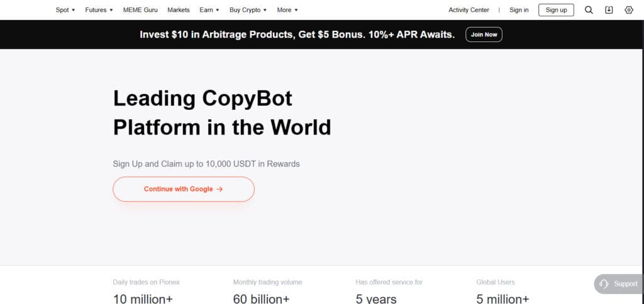Click the Support headset icon
This screenshot has height=304, width=644.
coord(604,284)
